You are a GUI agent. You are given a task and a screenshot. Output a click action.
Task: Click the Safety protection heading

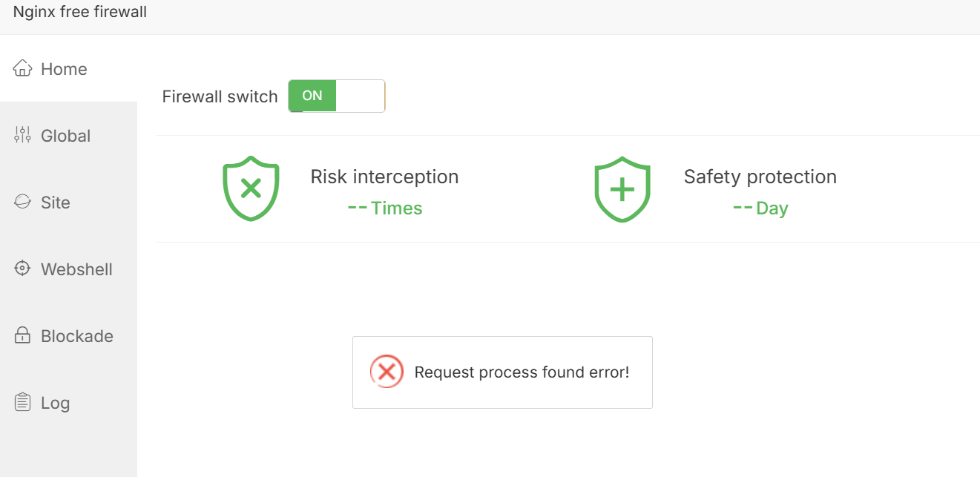tap(760, 177)
